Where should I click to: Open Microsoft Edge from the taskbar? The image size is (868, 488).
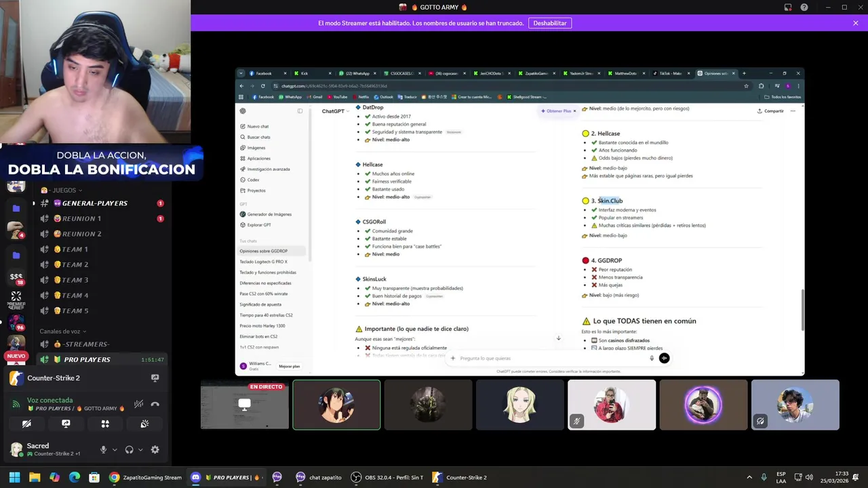pos(75,477)
